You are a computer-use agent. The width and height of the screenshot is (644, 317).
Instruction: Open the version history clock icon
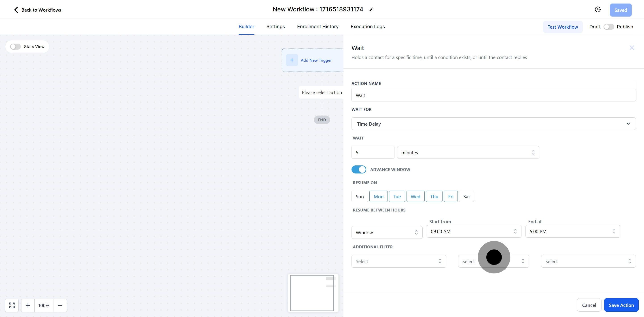pyautogui.click(x=597, y=9)
